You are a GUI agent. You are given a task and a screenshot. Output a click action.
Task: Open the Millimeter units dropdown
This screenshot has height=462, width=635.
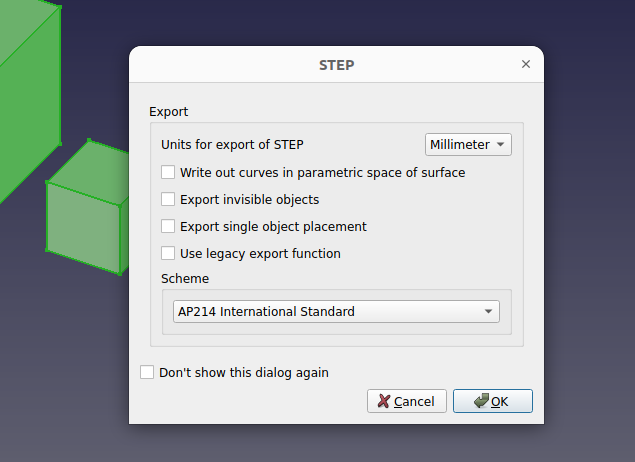468,145
